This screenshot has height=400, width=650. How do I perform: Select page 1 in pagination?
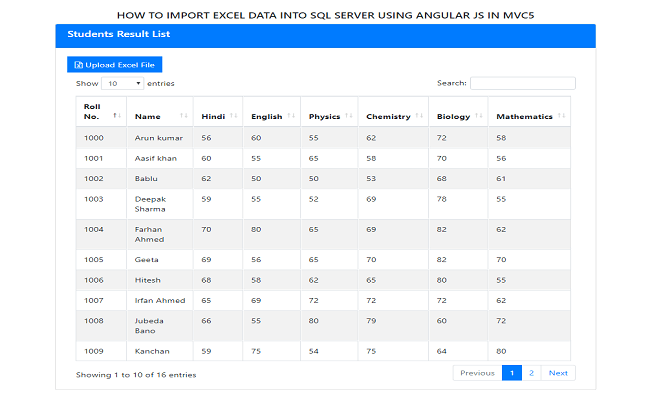pyautogui.click(x=511, y=373)
